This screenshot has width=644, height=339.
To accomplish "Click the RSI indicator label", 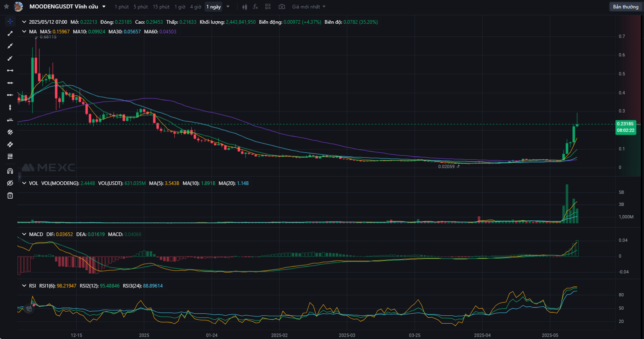I will (x=33, y=286).
